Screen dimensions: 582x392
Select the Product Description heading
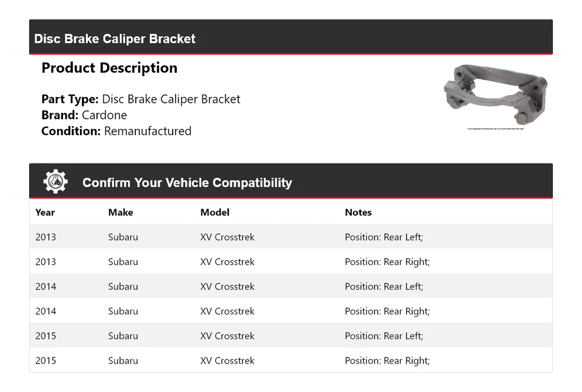[x=109, y=68]
